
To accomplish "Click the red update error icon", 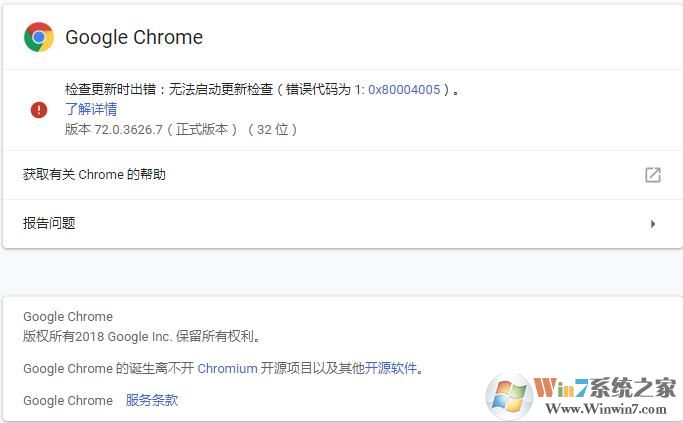I will [39, 109].
